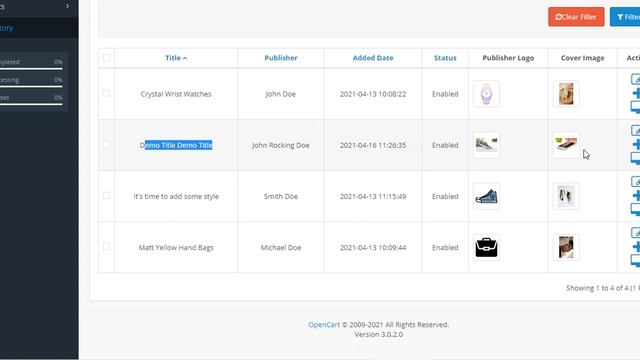Sort the table by Title column
This screenshot has width=640, height=360.
[176, 58]
